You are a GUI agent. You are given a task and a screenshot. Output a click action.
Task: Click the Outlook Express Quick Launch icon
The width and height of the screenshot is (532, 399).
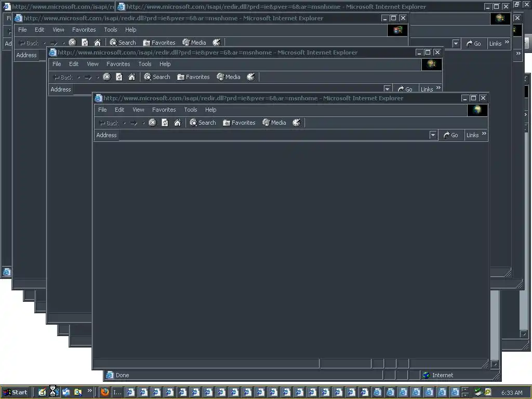(x=66, y=392)
